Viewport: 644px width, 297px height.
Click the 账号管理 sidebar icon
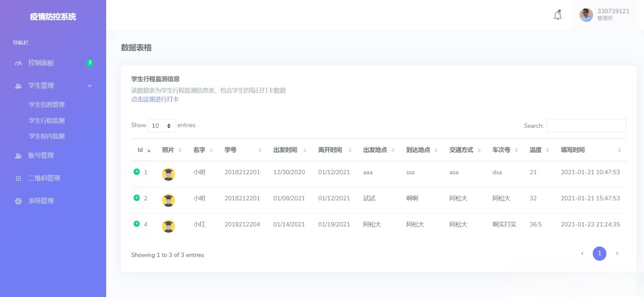tap(18, 156)
